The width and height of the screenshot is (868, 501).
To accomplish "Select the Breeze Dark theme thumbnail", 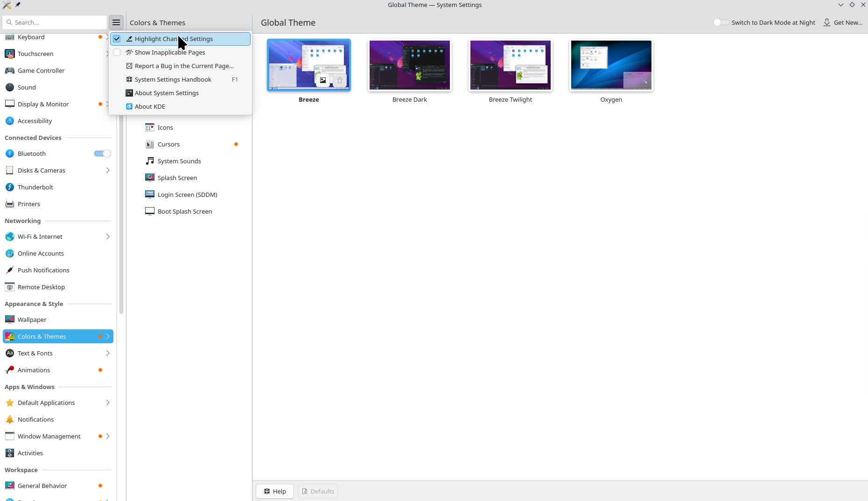I will tap(410, 65).
